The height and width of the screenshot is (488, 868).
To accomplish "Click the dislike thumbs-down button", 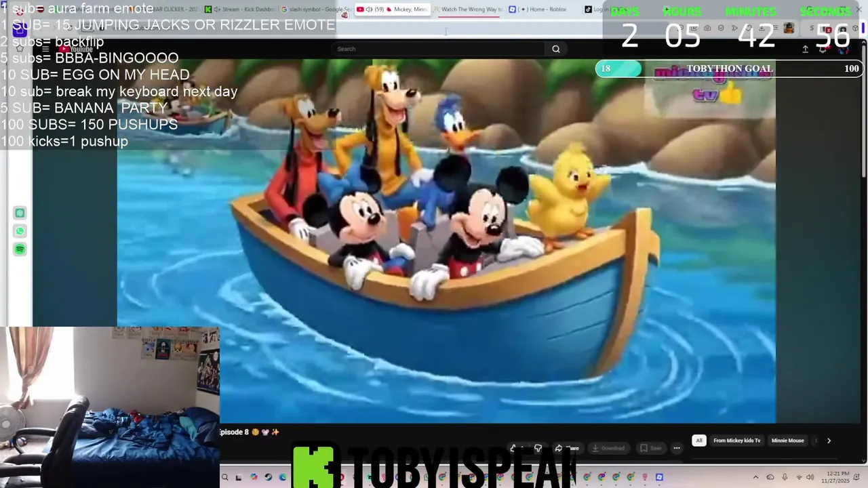I will [538, 448].
